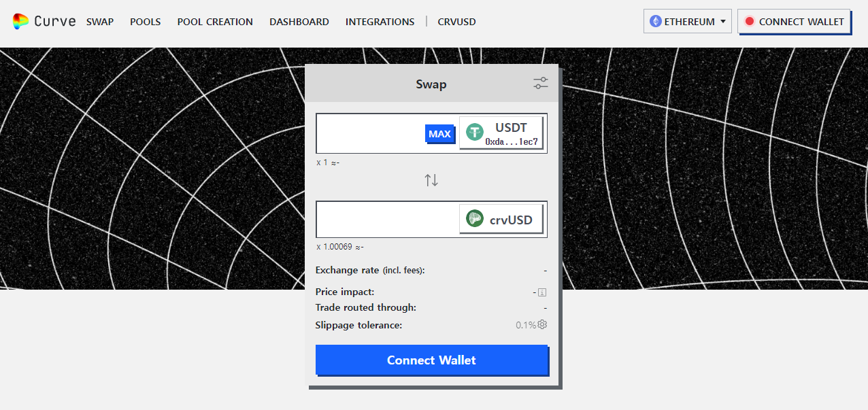This screenshot has width=868, height=410.
Task: Click the Curve logo icon
Action: pos(21,22)
